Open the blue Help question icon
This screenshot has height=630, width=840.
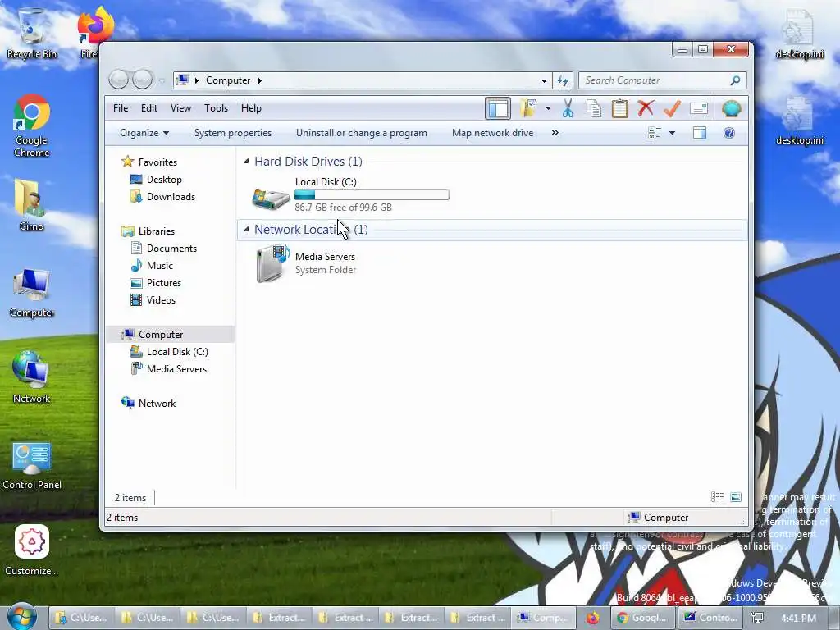tap(728, 133)
